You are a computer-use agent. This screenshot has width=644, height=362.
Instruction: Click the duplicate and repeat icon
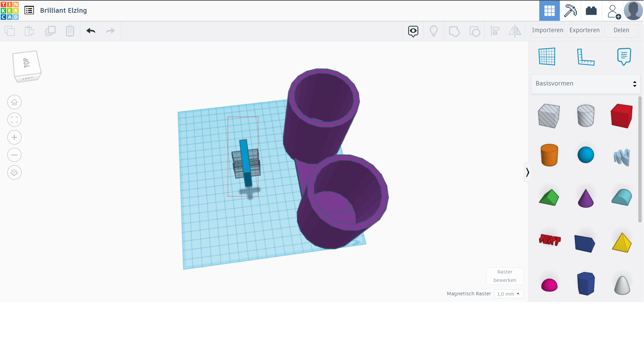coord(50,31)
